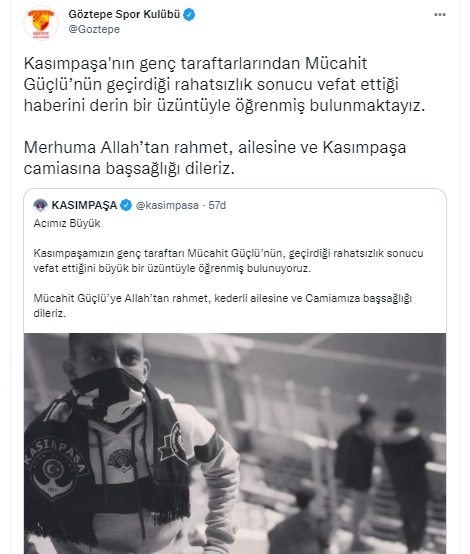This screenshot has height=554, width=470.
Task: Open the @kasimpasa handle in quoted tweet
Action: [x=167, y=205]
